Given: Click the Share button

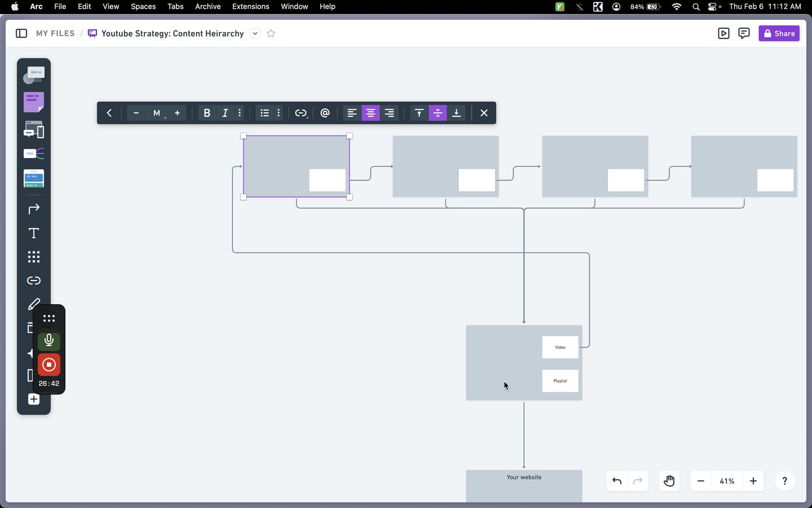Looking at the screenshot, I should pos(779,34).
